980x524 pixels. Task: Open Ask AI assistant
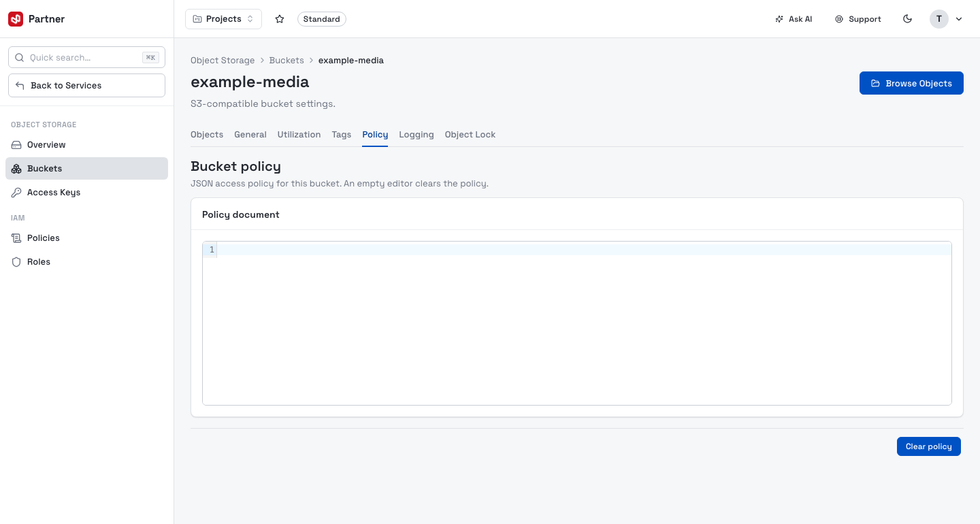[794, 19]
